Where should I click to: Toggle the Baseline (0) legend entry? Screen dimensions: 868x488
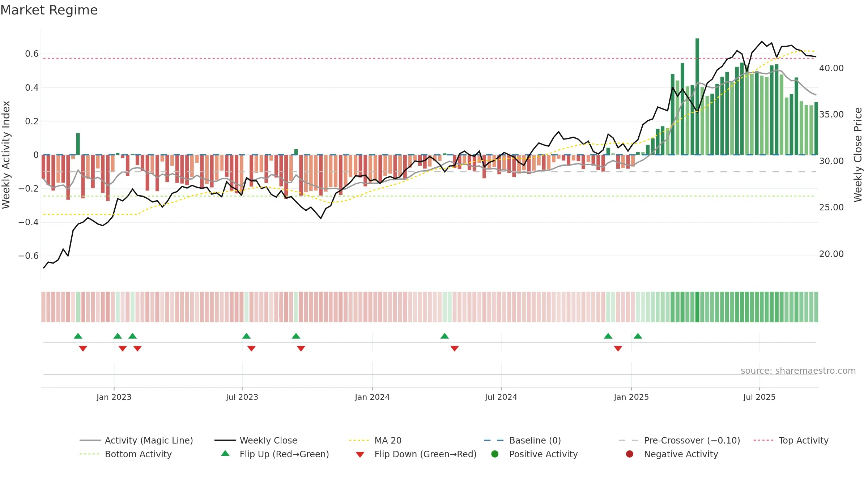pos(522,440)
